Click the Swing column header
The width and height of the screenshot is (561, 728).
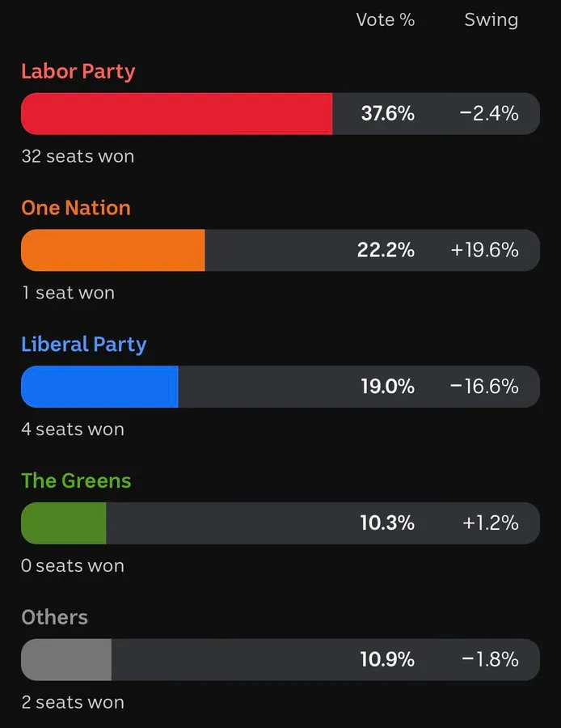click(491, 20)
